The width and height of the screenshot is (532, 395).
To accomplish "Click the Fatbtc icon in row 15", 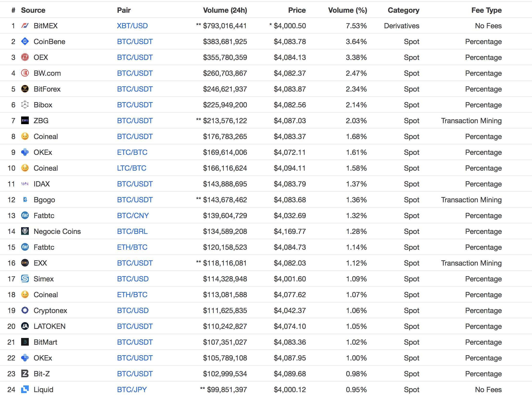I will click(x=25, y=247).
